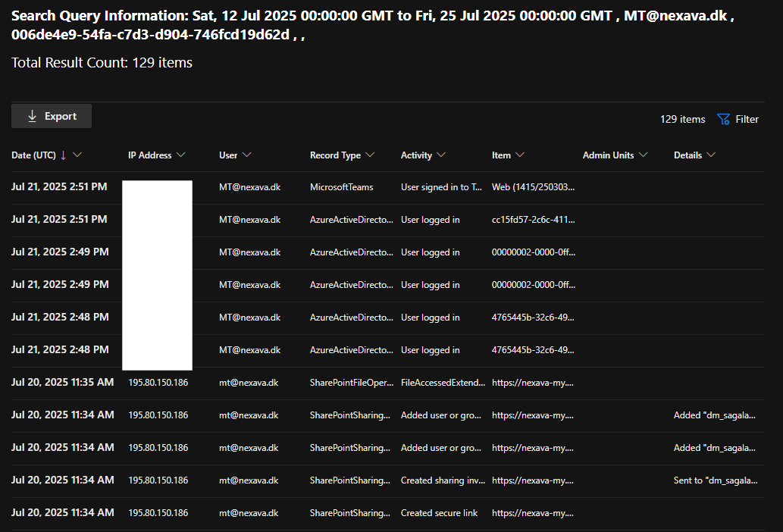This screenshot has height=532, width=783.
Task: Click the descending sort arrow next to Date (UTC)
Action: 64,155
